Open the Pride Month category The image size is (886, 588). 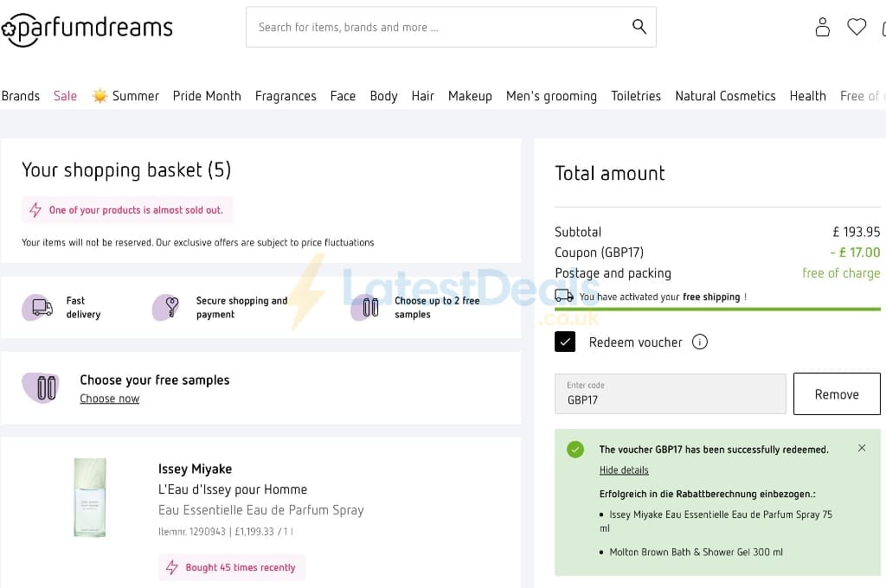(x=207, y=96)
